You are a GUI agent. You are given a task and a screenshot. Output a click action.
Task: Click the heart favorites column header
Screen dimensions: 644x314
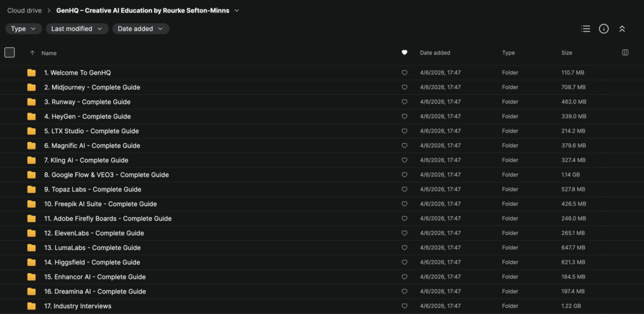coord(404,53)
